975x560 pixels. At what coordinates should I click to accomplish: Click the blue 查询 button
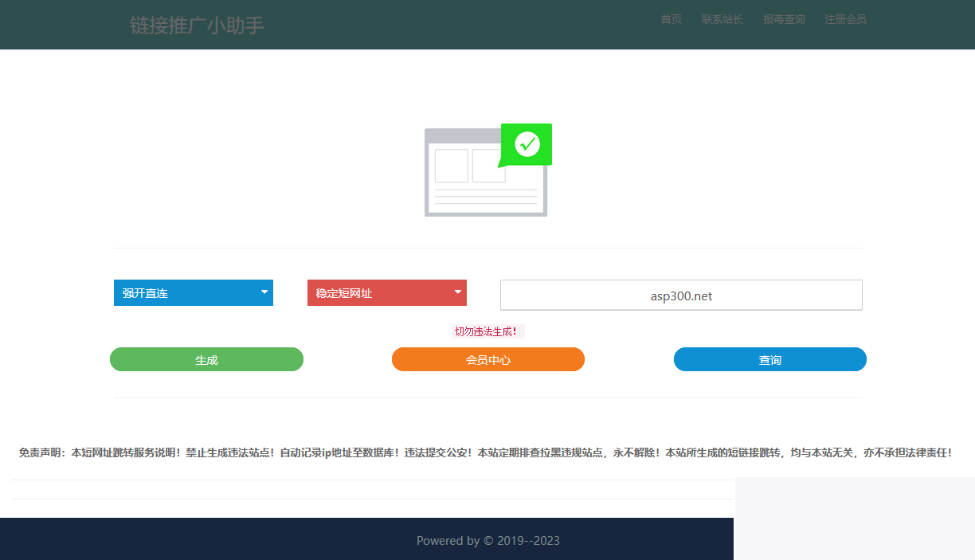(x=769, y=359)
